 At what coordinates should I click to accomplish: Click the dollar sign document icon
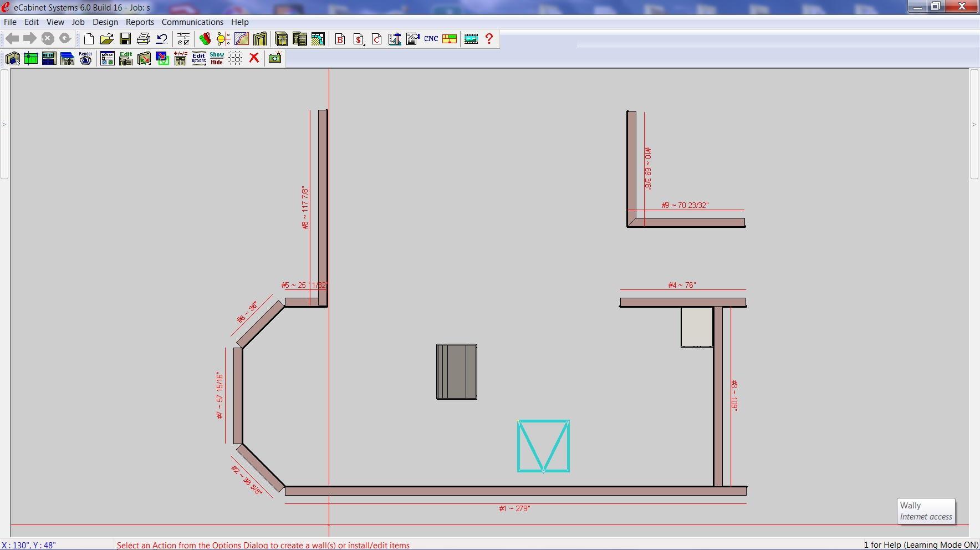click(x=359, y=39)
